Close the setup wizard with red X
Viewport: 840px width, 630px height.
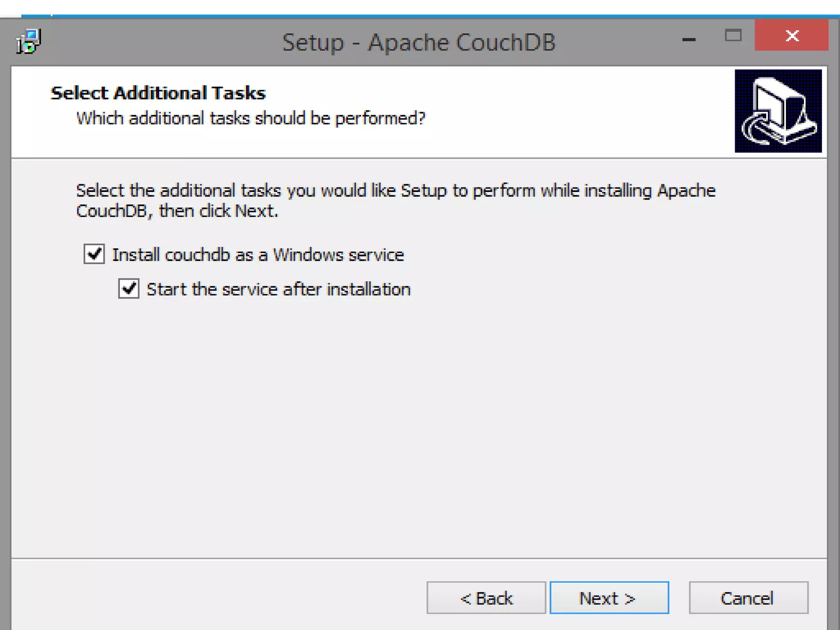[x=791, y=36]
